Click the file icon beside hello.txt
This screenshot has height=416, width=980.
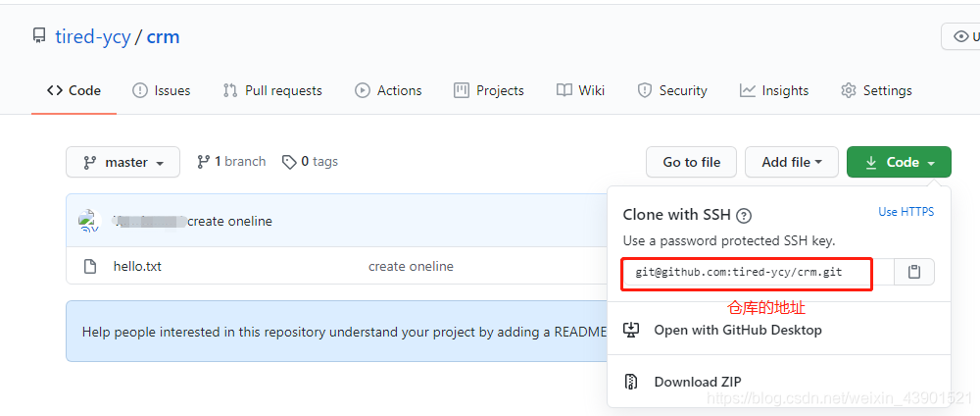(90, 267)
